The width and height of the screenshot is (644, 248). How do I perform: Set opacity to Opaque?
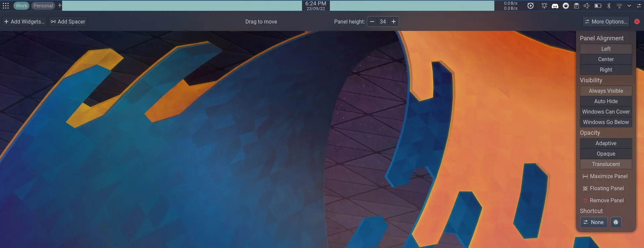tap(606, 154)
